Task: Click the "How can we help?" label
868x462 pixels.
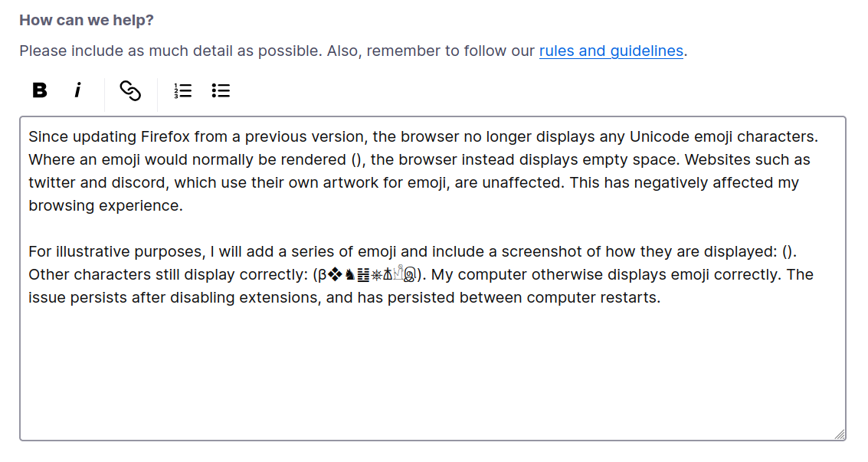Action: pos(87,20)
